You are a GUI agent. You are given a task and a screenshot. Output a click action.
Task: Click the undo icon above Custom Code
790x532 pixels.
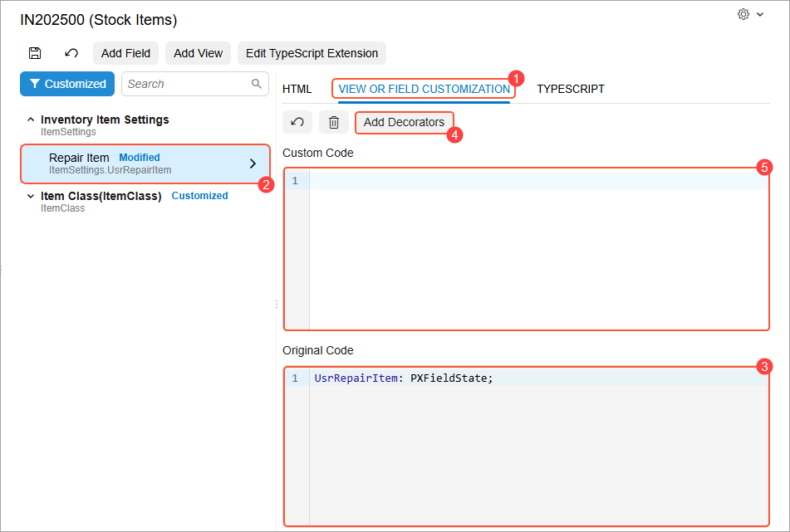click(297, 122)
